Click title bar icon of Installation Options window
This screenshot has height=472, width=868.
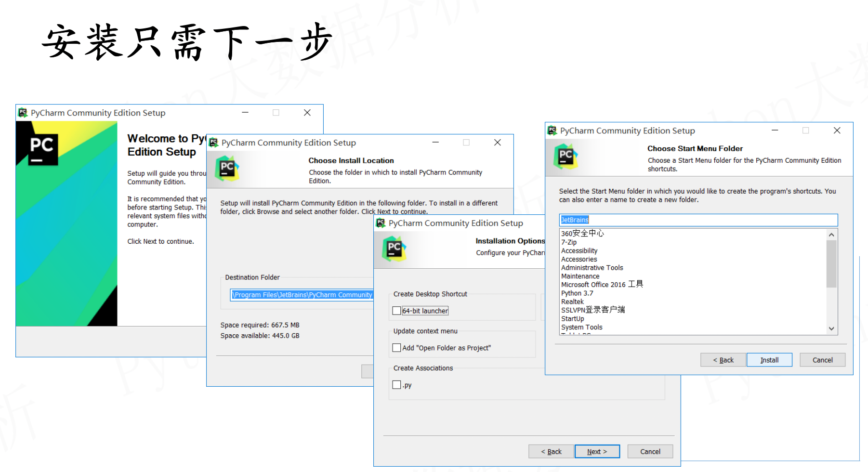coord(381,223)
